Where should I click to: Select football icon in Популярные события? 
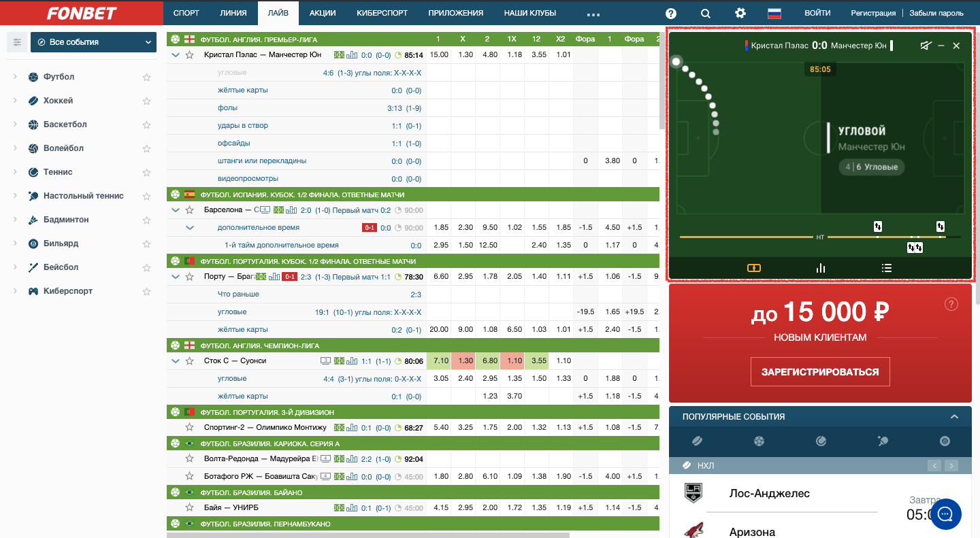[x=759, y=441]
